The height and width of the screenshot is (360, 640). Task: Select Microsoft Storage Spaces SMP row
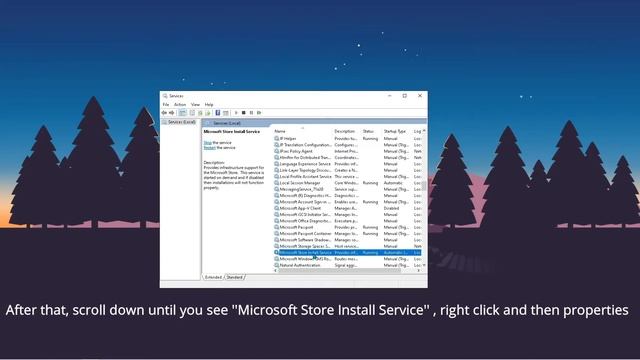click(x=347, y=246)
